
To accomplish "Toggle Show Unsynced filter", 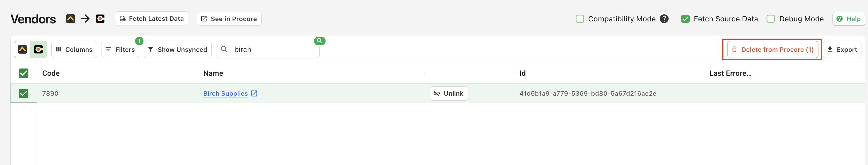I will (x=178, y=49).
